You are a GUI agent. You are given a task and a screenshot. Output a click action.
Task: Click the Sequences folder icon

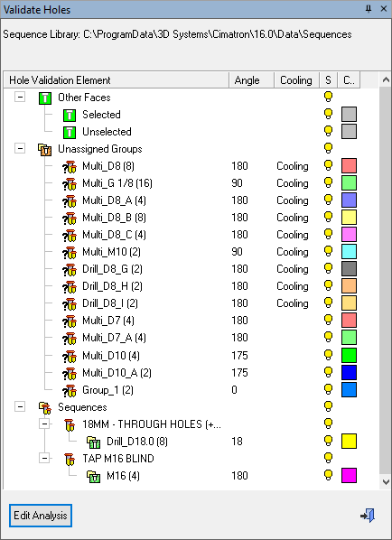tap(45, 408)
